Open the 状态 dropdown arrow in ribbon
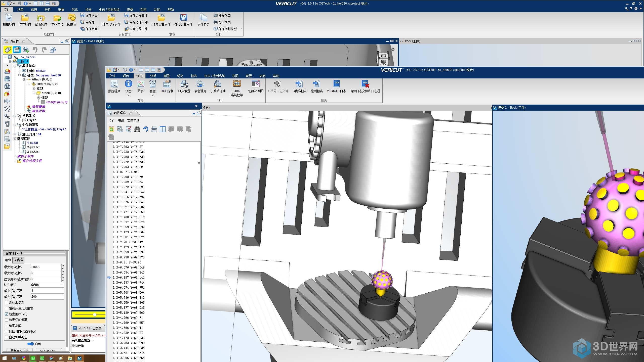Image resolution: width=644 pixels, height=362 pixels. pyautogui.click(x=128, y=95)
